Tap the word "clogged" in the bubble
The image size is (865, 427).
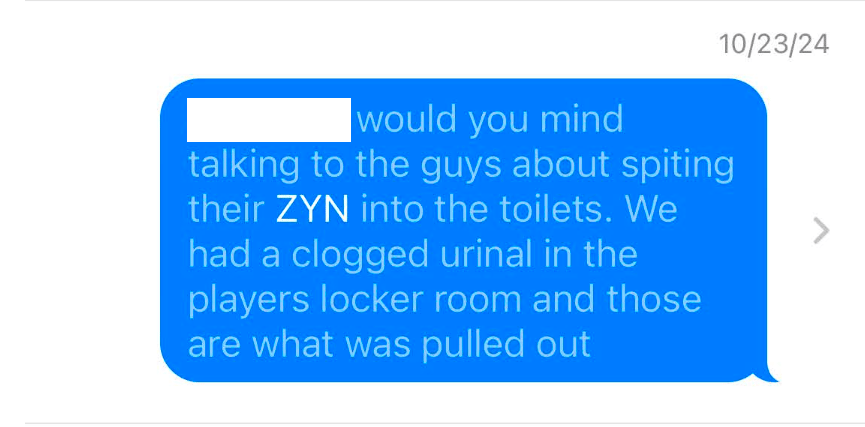[360, 254]
